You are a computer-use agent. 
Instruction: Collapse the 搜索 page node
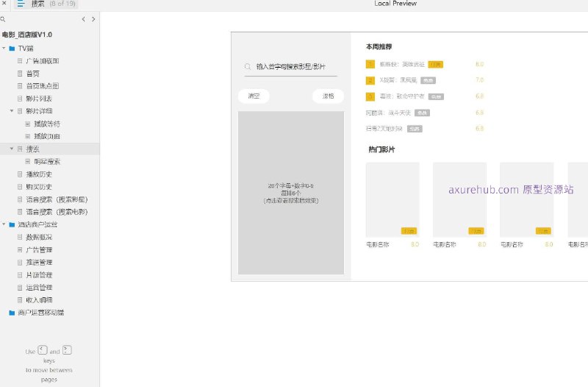[x=12, y=149]
